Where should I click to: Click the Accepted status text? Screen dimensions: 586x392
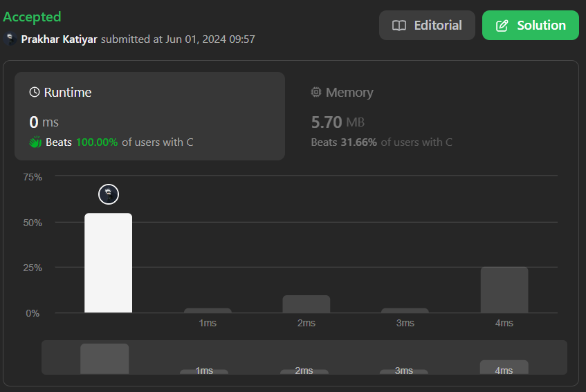32,17
